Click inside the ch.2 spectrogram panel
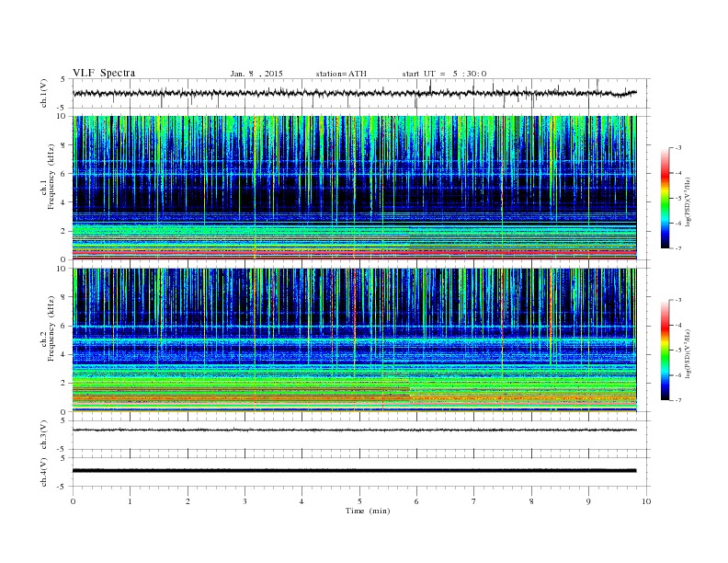Image resolution: width=728 pixels, height=563 pixels. [355, 340]
